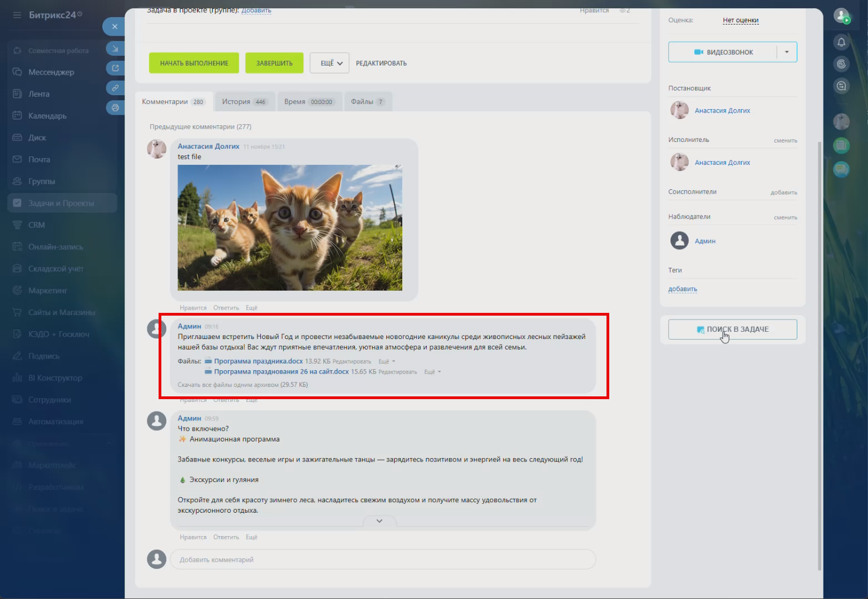The height and width of the screenshot is (599, 868).
Task: Open Календарь sidebar item
Action: (47, 116)
